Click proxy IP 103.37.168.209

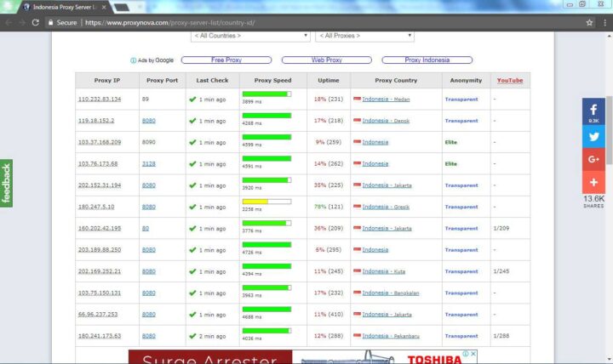point(100,142)
